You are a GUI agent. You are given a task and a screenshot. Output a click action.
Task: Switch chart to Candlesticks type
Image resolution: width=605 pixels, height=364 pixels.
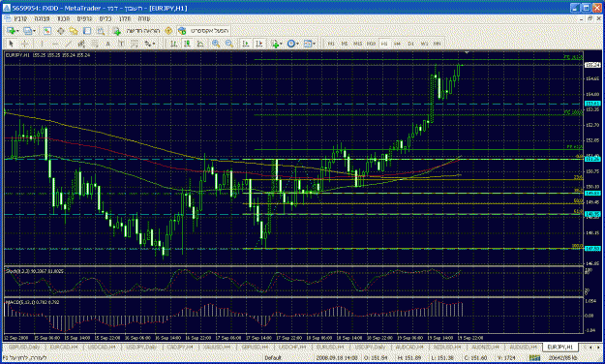coord(187,44)
